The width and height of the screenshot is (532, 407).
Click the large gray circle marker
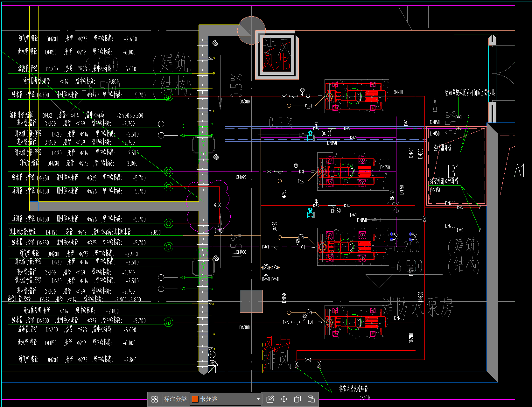[251, 30]
